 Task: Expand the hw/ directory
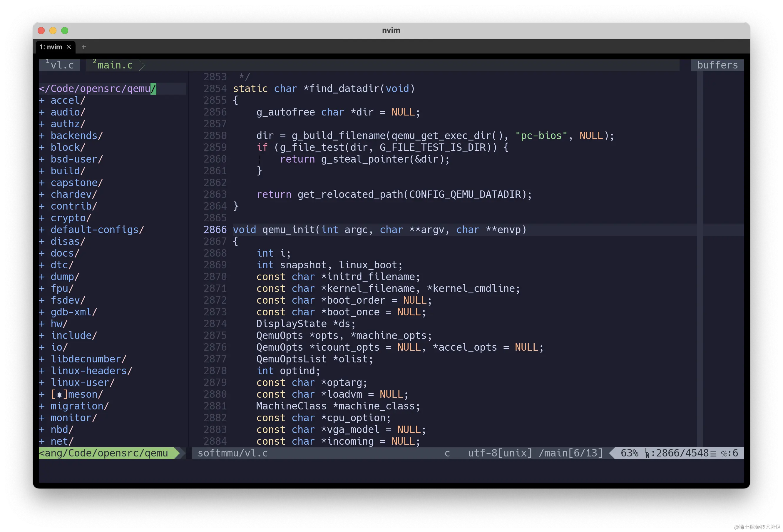58,324
